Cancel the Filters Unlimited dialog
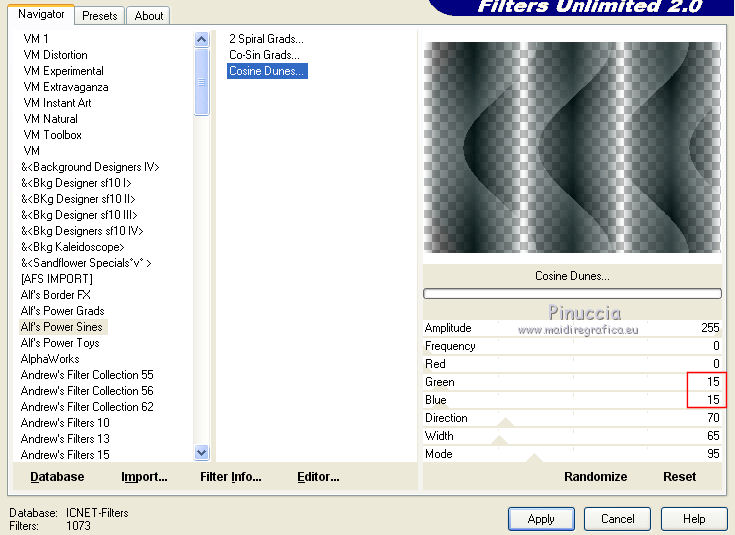 coord(617,519)
